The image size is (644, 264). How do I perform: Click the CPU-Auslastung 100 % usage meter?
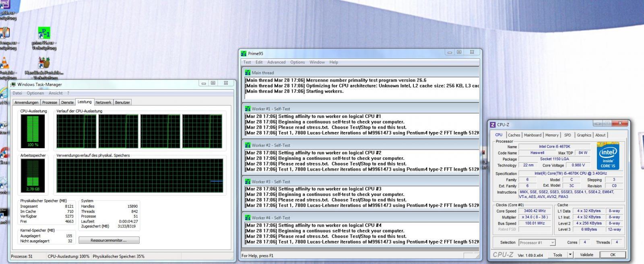coord(33,132)
